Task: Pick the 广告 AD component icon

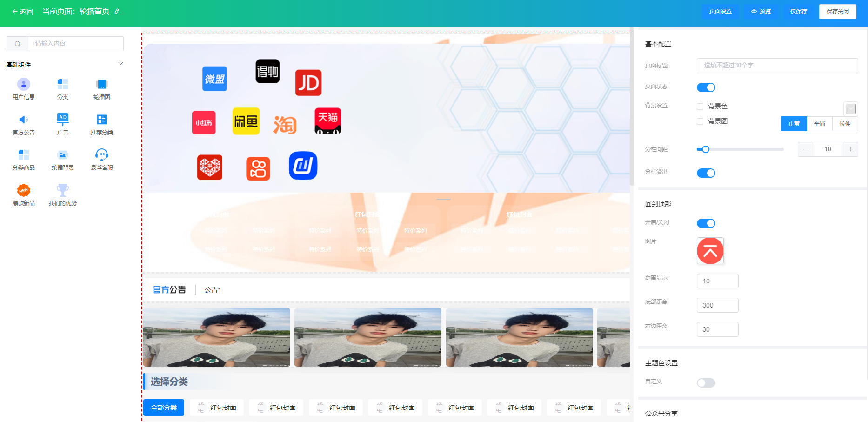Action: tap(63, 120)
